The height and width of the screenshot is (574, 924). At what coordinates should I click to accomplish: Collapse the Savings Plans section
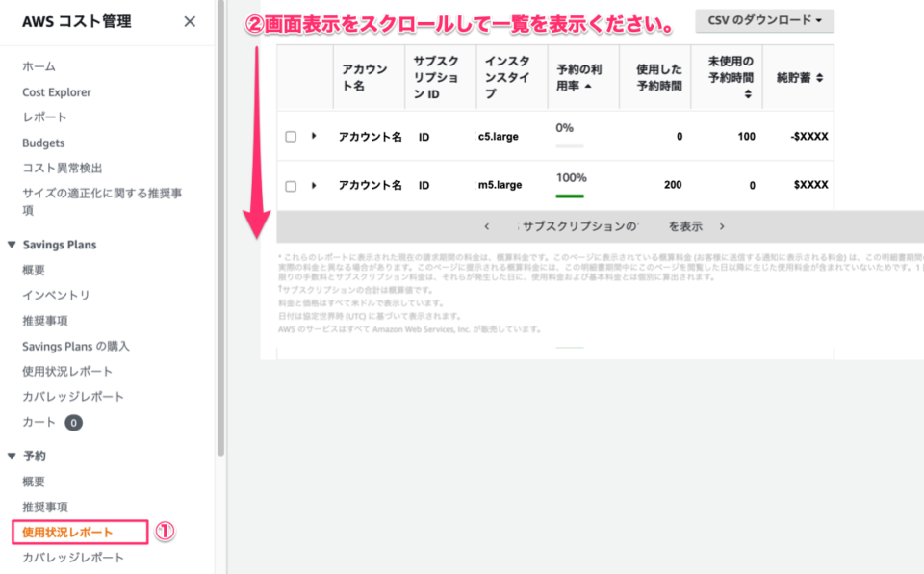[12, 245]
